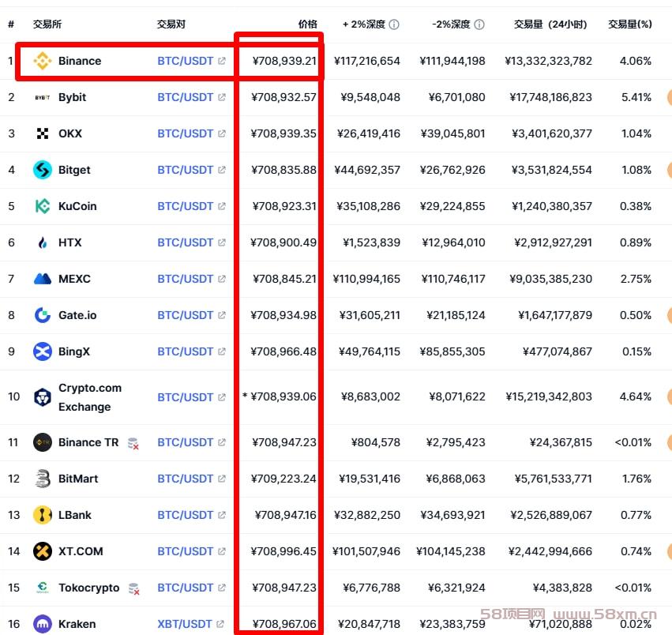Click the BitMart exchange logo

click(43, 479)
